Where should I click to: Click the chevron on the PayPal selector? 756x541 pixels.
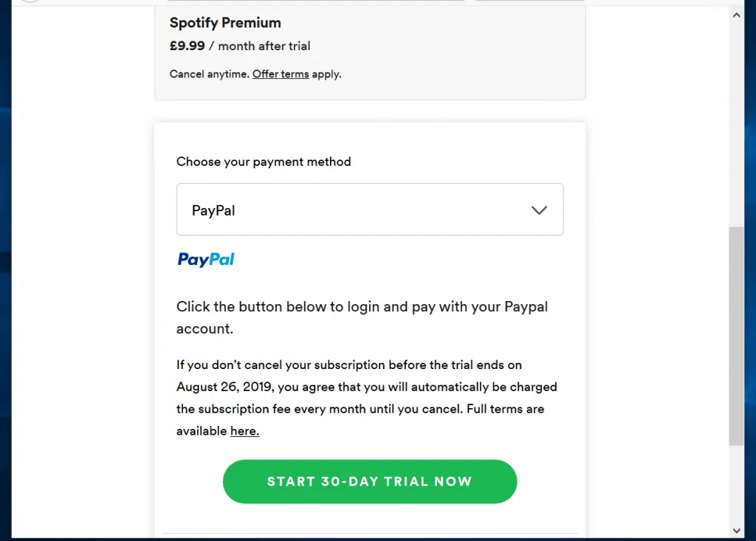(539, 210)
